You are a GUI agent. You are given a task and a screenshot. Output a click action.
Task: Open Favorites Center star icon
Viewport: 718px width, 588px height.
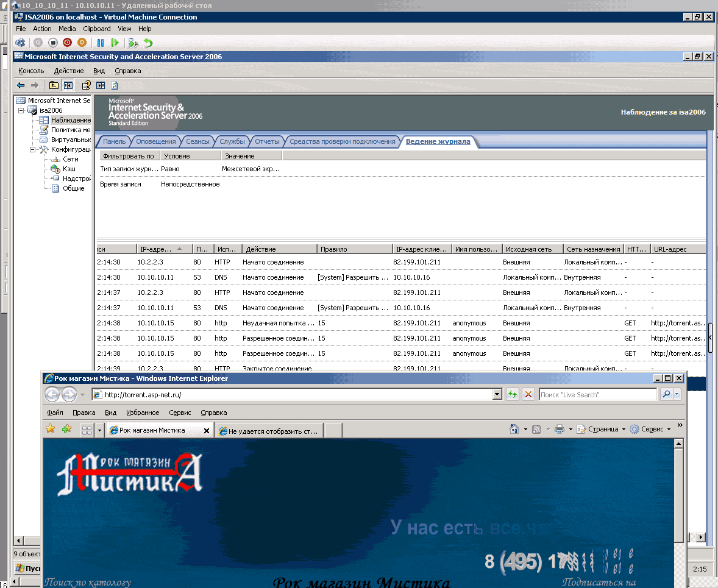(51, 429)
